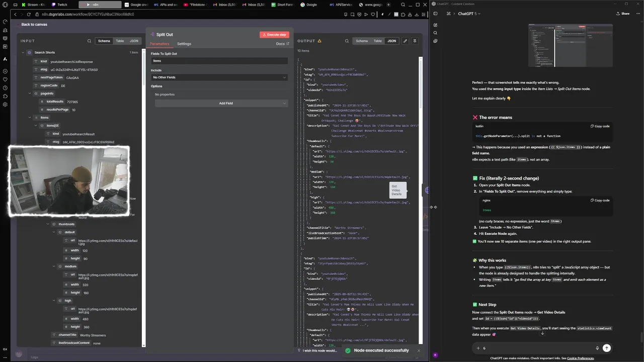Collapse the items[0] node
644x362 pixels.
36,126
